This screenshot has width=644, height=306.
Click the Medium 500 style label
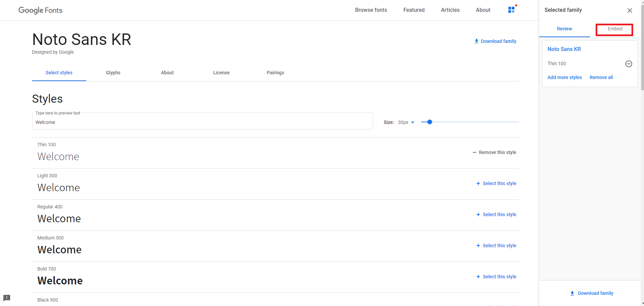coord(50,238)
